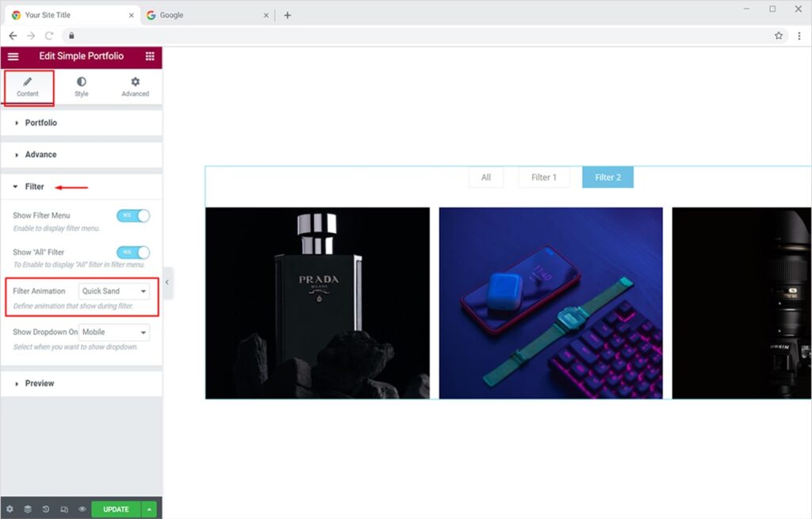This screenshot has width=812, height=519.
Task: Switch to the Style tab
Action: [82, 86]
